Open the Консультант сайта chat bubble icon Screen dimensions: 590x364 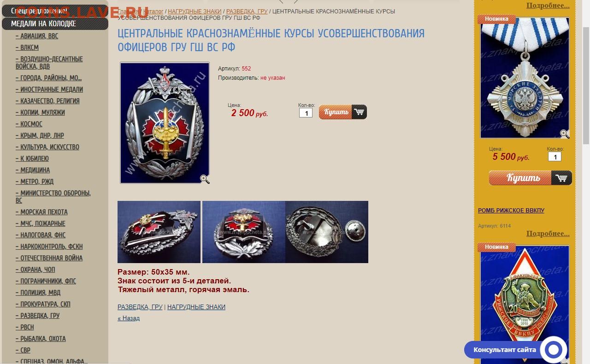[x=553, y=350]
